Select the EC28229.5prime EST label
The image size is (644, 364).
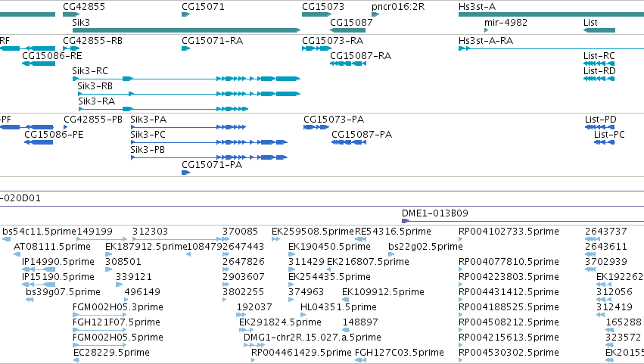[111, 353]
